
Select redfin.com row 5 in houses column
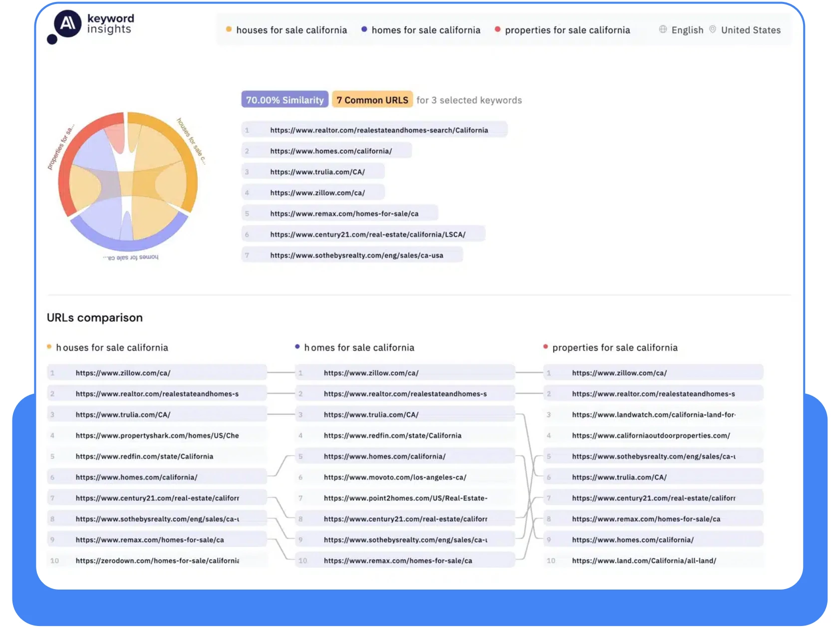(157, 456)
